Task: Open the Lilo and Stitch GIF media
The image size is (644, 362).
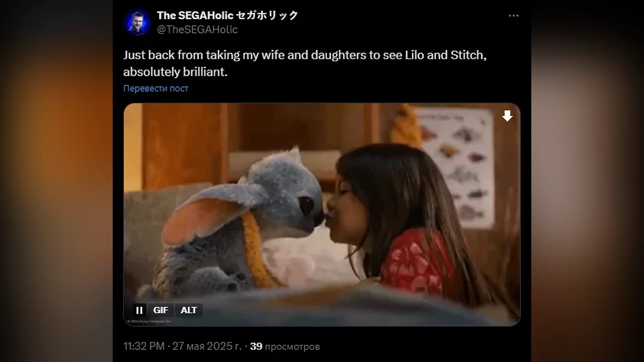Action: 322,215
